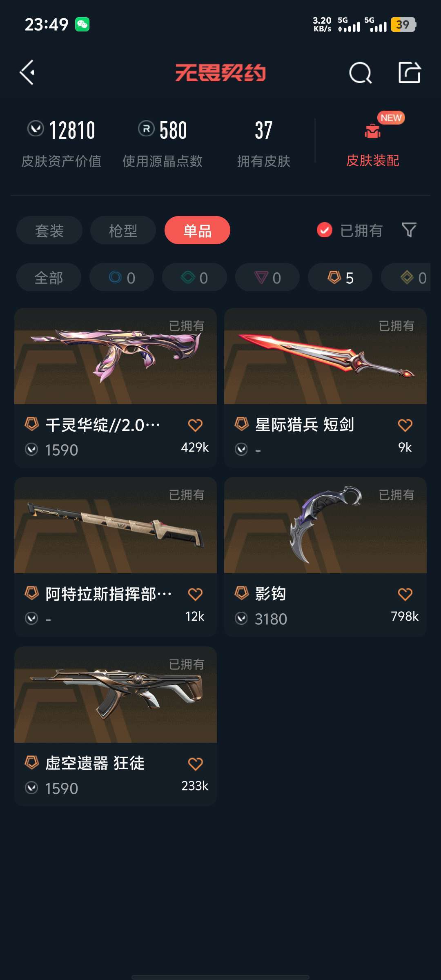Select the 单品 tab
Viewport: 441px width, 980px height.
tap(197, 230)
